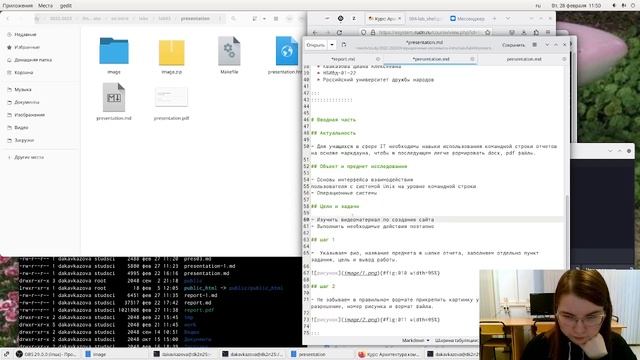
Task: Select the Makefile file icon
Action: tap(229, 51)
